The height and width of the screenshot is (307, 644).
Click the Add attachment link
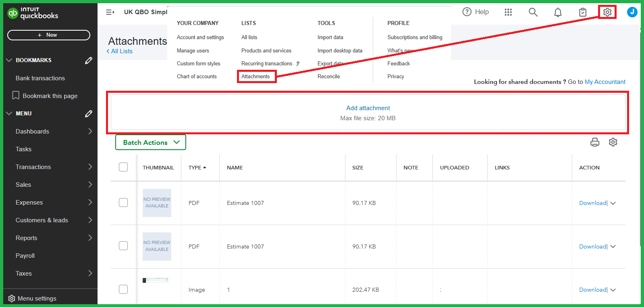[368, 108]
